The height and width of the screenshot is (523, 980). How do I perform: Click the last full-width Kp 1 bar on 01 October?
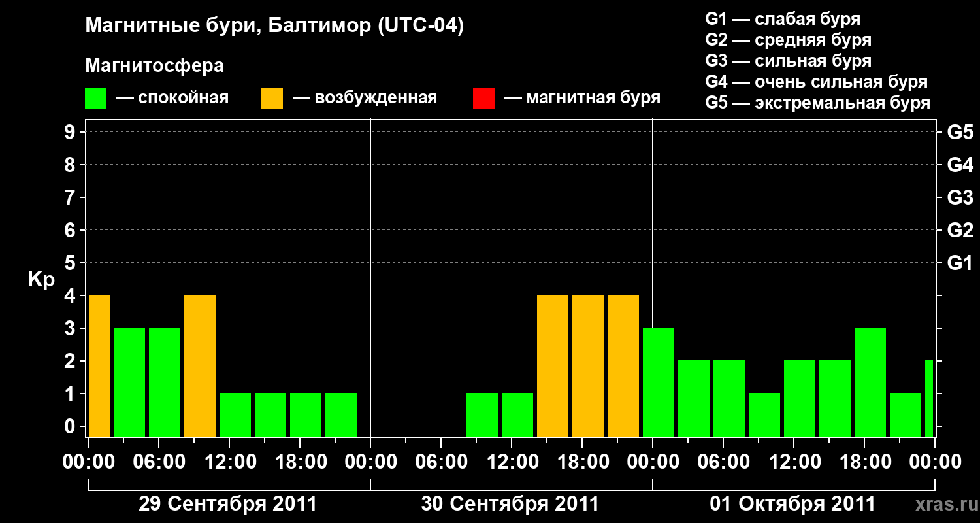906,415
